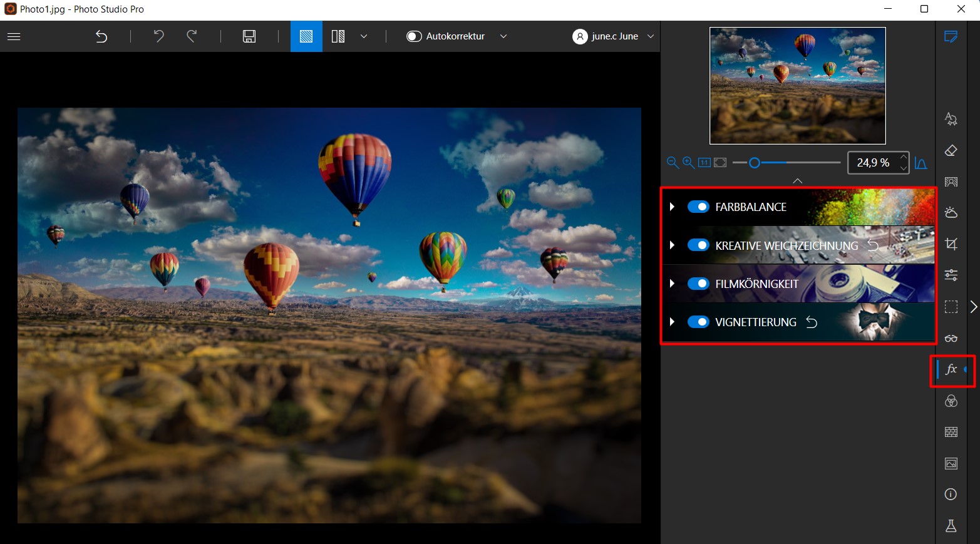Toggle the Autokorrektur switch
980x544 pixels.
pos(414,36)
